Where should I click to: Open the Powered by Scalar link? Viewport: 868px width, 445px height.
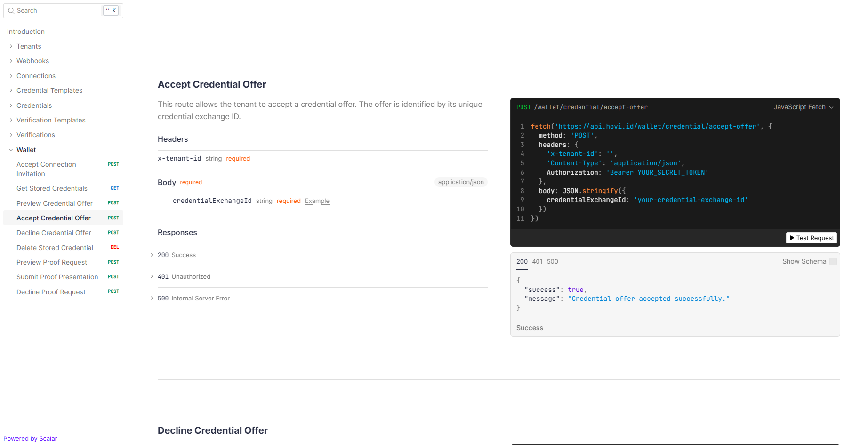(x=30, y=438)
